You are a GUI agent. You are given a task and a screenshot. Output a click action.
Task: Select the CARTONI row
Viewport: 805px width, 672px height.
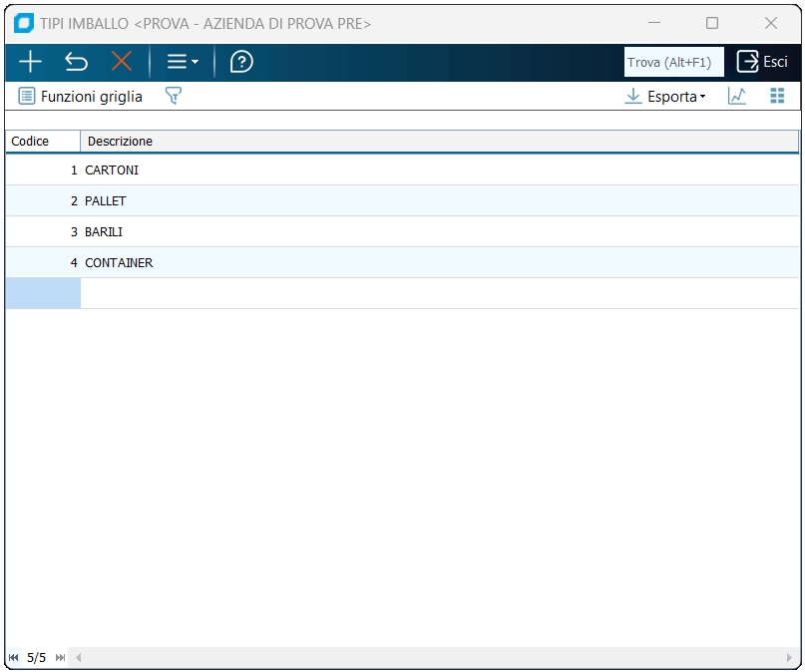pyautogui.click(x=403, y=169)
